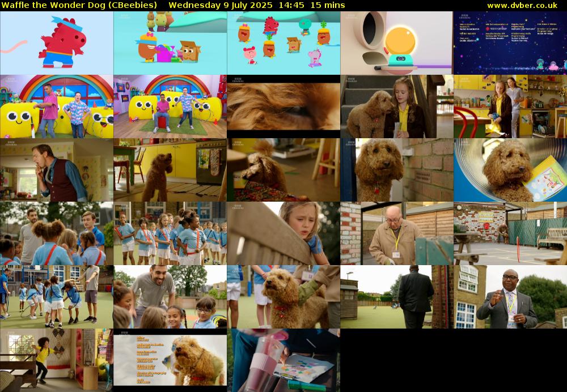Open thumbnail of man in suit walking away
This screenshot has height=392, width=567.
(397, 297)
